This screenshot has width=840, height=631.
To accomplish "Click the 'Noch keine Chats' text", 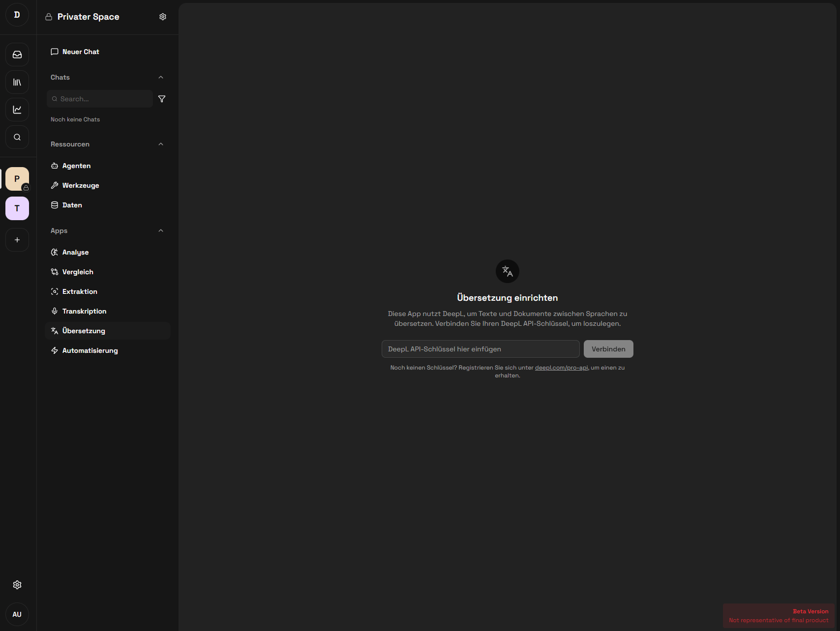I will tap(75, 119).
